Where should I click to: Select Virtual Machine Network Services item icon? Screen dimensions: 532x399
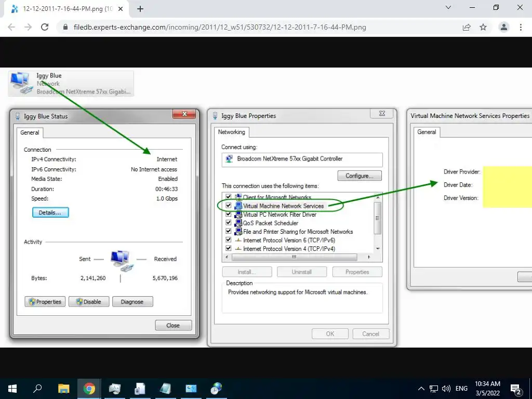(238, 206)
